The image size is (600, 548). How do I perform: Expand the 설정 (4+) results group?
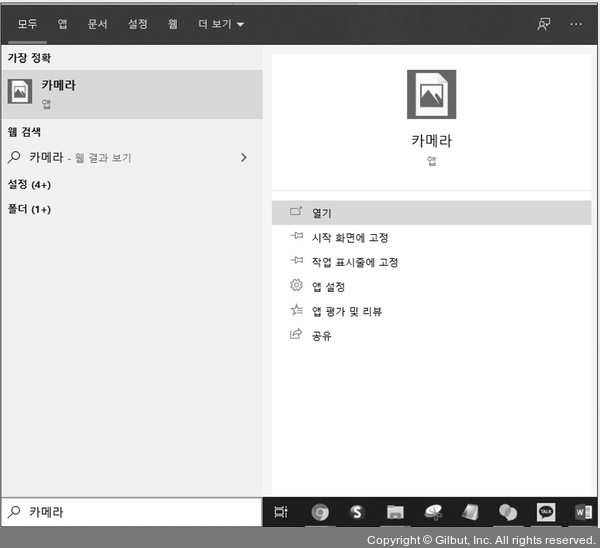tap(30, 185)
